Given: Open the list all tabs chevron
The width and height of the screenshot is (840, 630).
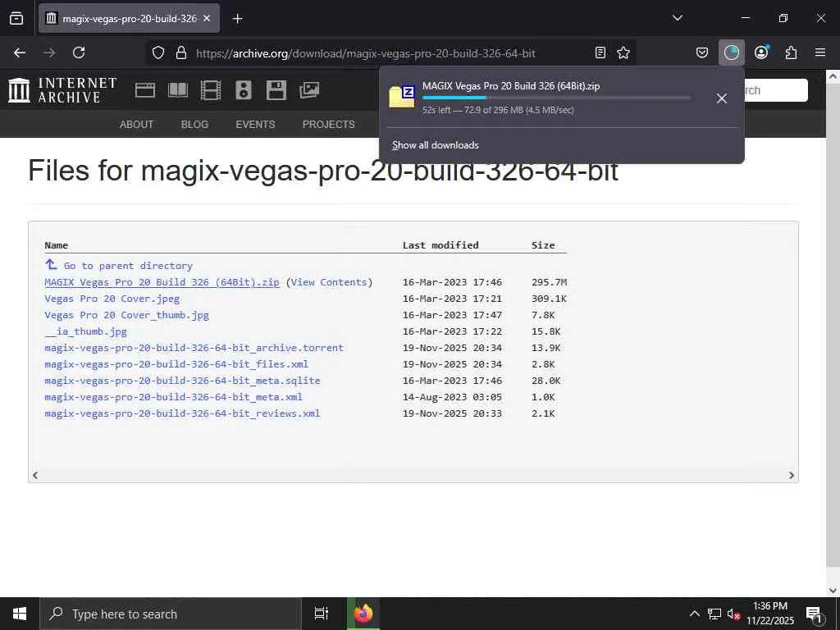Looking at the screenshot, I should click(677, 18).
